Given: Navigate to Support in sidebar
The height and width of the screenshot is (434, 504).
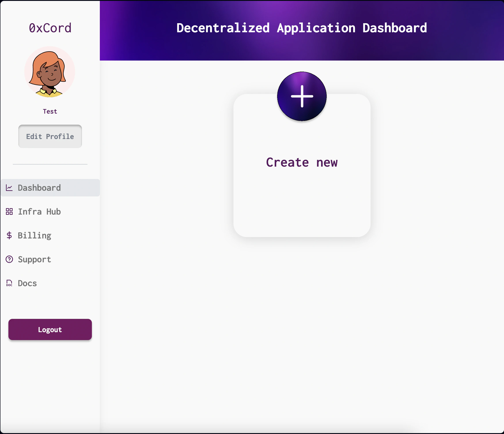Looking at the screenshot, I should tap(34, 259).
